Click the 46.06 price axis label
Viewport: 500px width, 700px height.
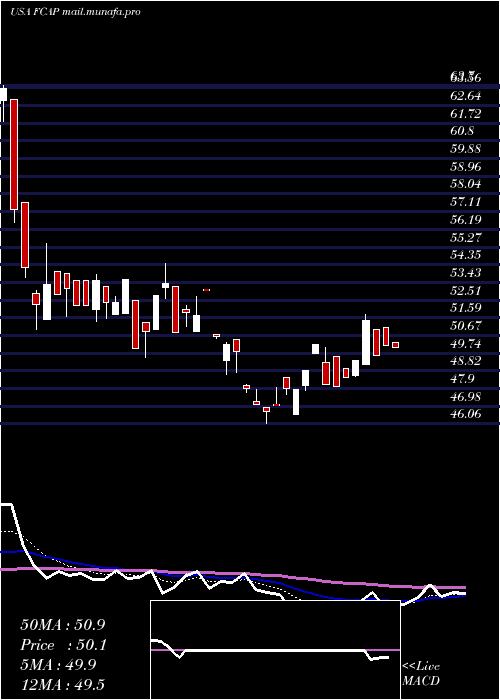point(465,414)
